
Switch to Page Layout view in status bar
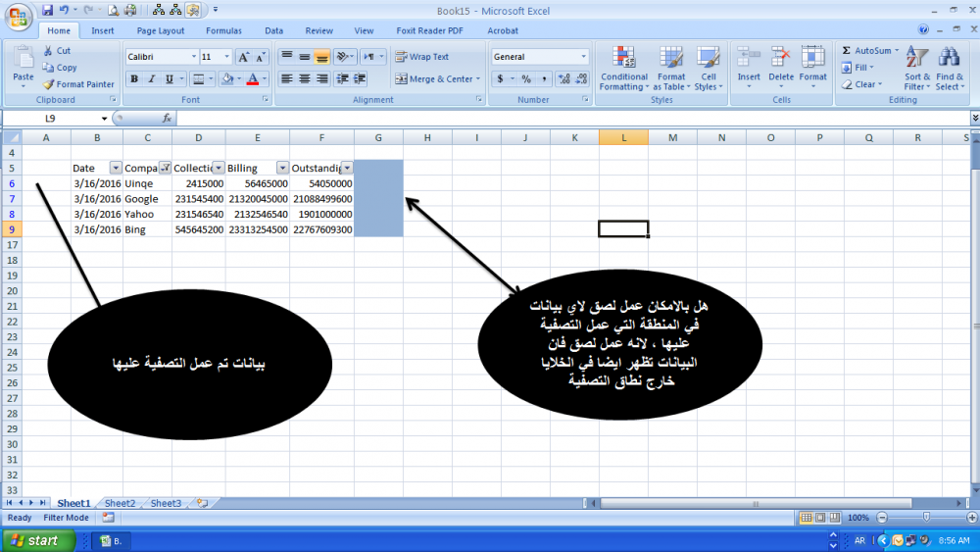click(820, 518)
